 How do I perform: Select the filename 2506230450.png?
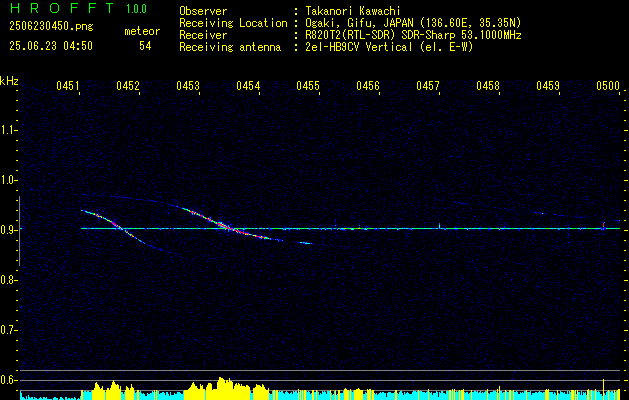pos(51,27)
